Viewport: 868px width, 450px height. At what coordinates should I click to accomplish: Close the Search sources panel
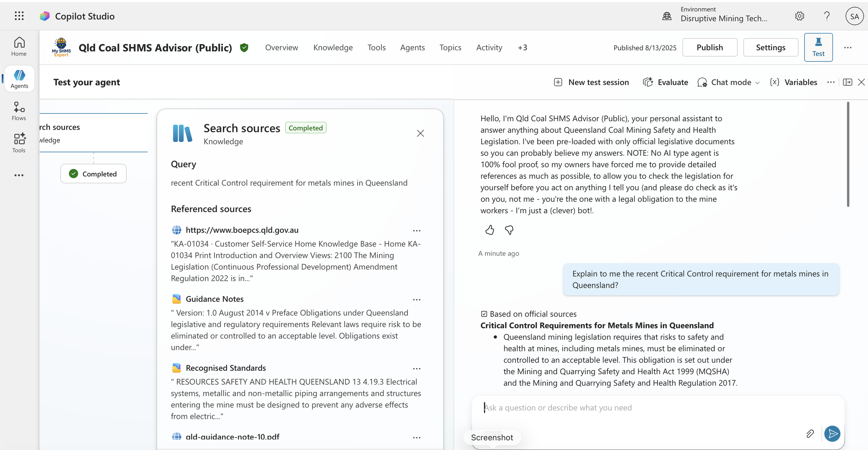tap(420, 133)
